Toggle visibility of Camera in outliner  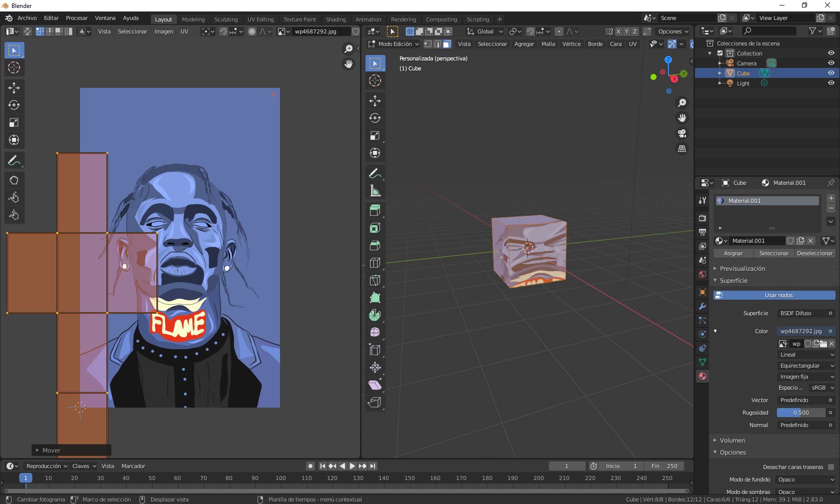(831, 63)
